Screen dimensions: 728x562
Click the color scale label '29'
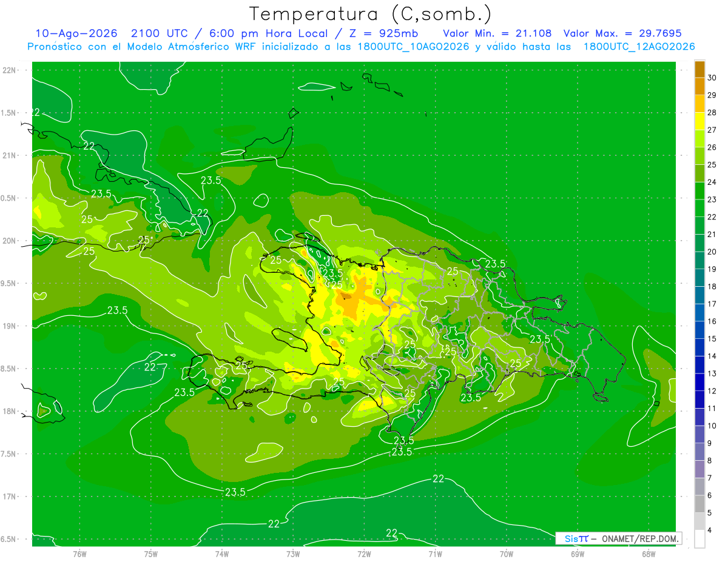(x=712, y=95)
